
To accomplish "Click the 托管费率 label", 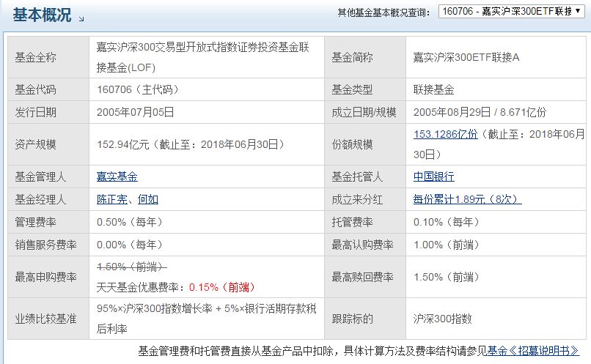I will coord(352,222).
